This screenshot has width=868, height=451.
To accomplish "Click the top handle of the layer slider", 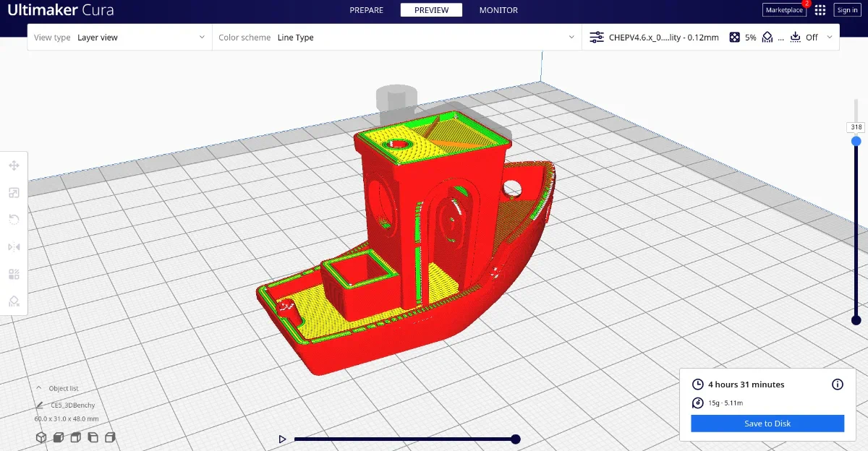I will (856, 141).
